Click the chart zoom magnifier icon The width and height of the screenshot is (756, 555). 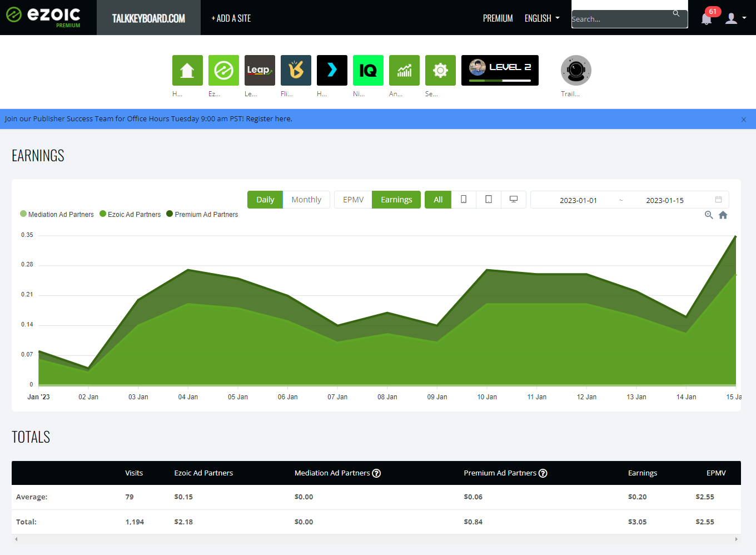[x=709, y=215]
